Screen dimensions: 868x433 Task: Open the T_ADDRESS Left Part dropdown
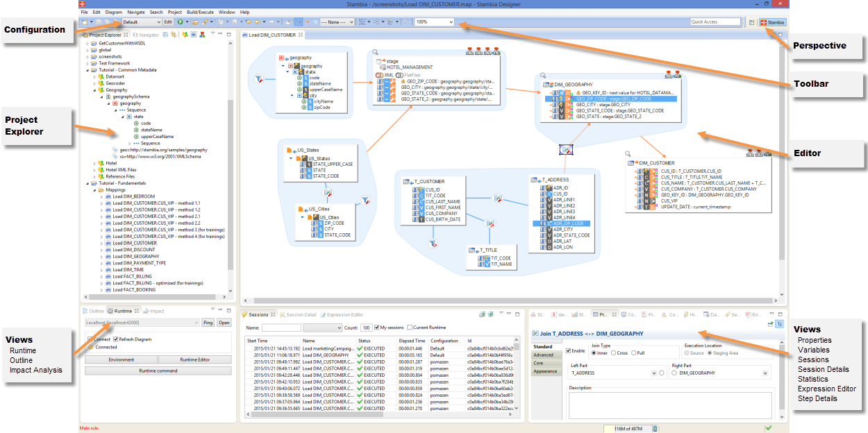tap(655, 373)
